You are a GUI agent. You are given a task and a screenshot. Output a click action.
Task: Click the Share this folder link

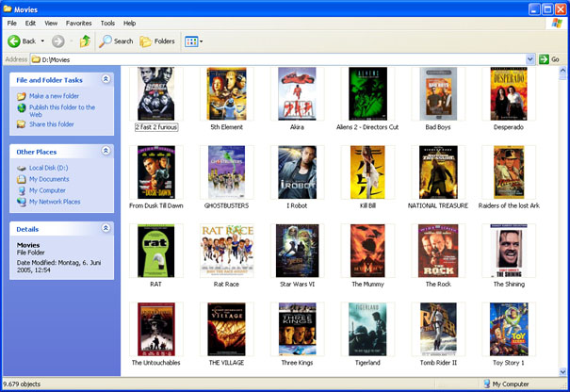51,124
